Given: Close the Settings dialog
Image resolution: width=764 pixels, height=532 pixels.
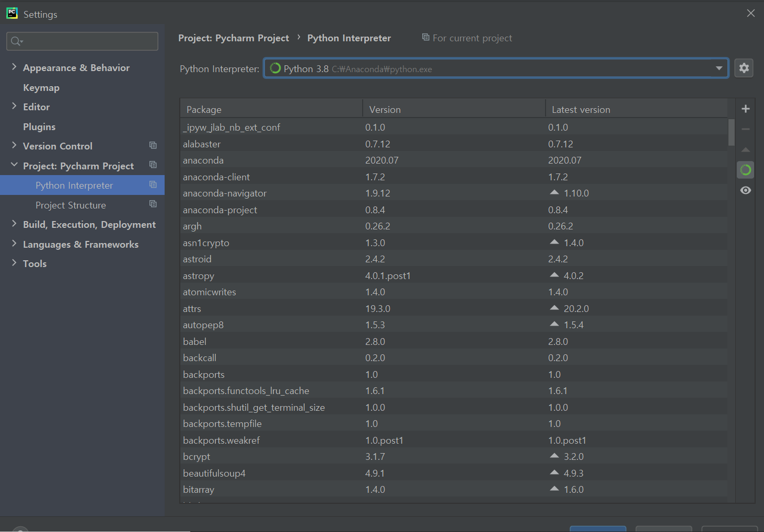Looking at the screenshot, I should [750, 13].
